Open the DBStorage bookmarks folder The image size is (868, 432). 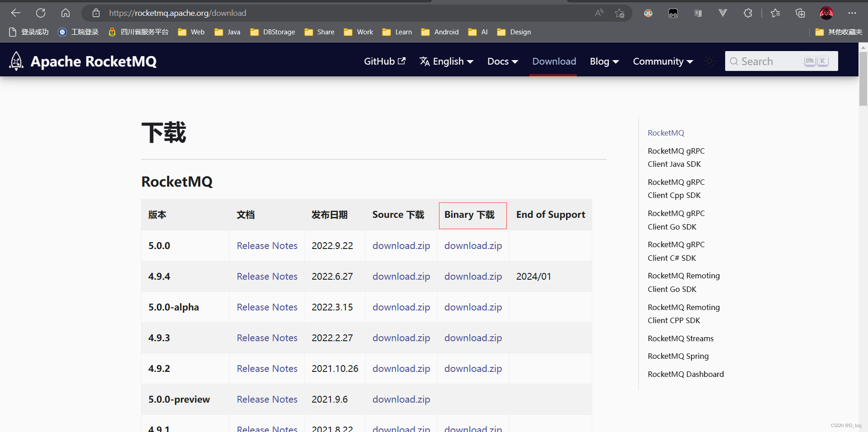coord(273,32)
